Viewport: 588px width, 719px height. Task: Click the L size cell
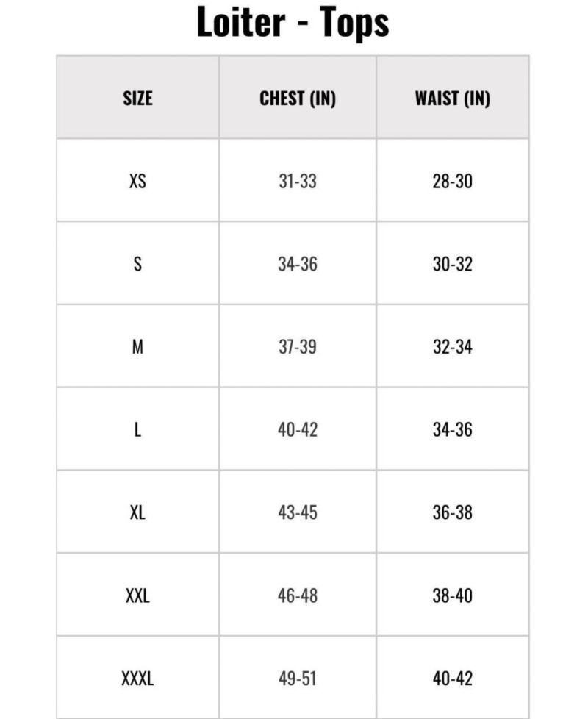(137, 429)
